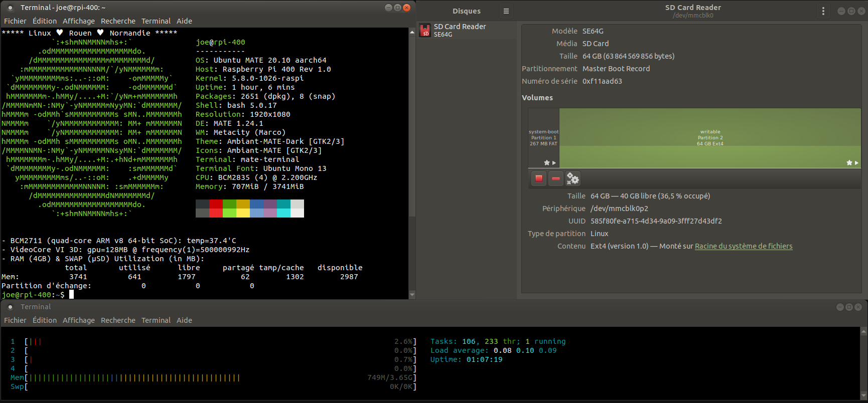Click the /dev/mmcblk0p2 device value
868x403 pixels.
(x=619, y=209)
